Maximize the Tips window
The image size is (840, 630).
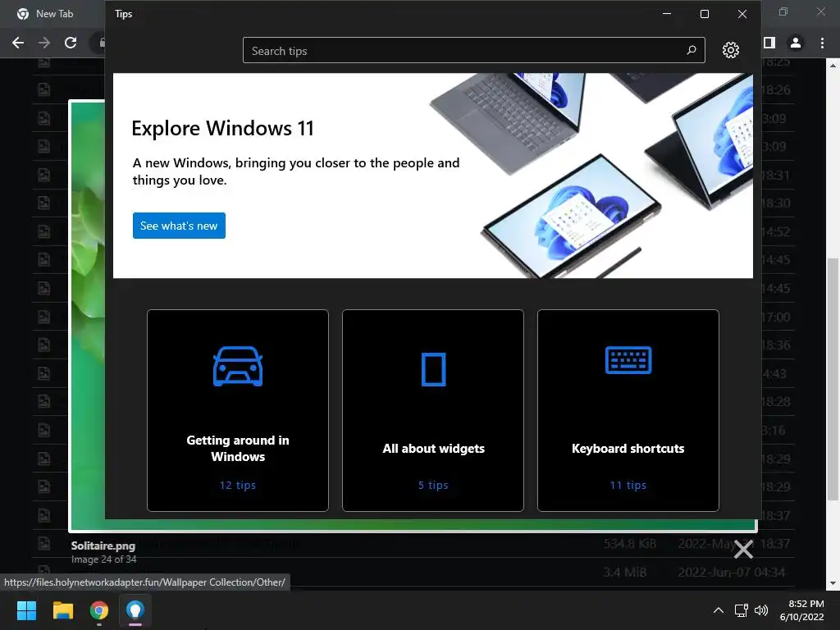[x=705, y=14]
